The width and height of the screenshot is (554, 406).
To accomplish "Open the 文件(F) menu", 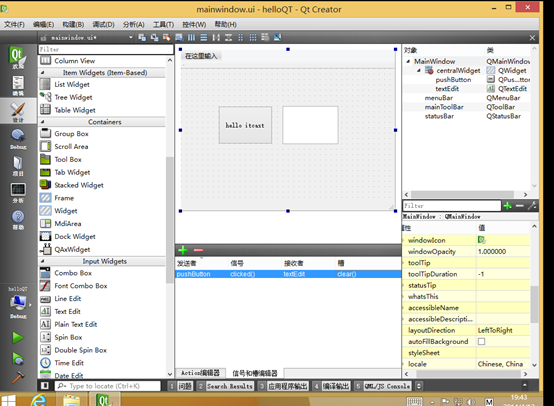I will coord(14,24).
